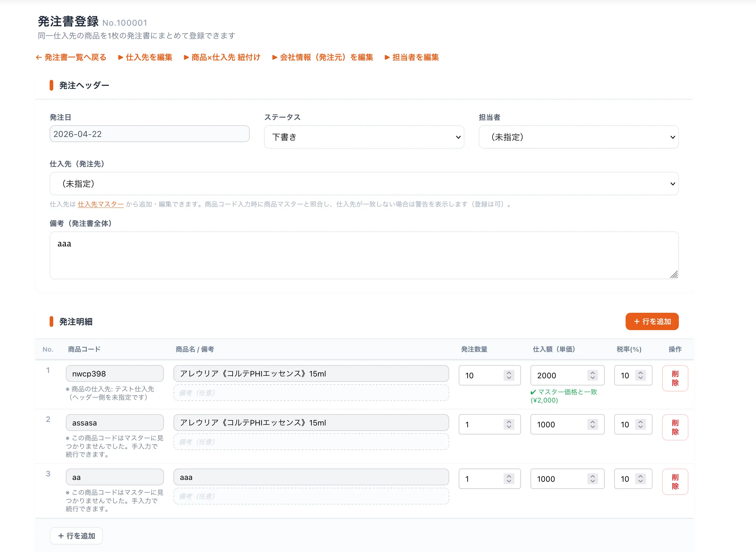Click 発注数量 column header

pyautogui.click(x=474, y=350)
